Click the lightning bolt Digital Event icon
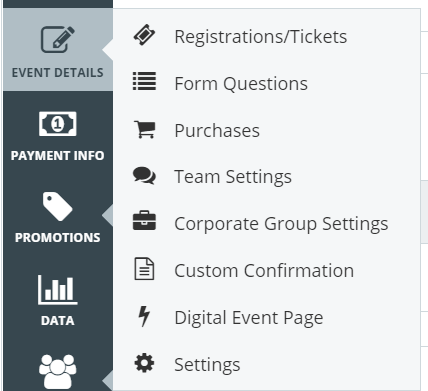This screenshot has height=391, width=428. [x=144, y=316]
